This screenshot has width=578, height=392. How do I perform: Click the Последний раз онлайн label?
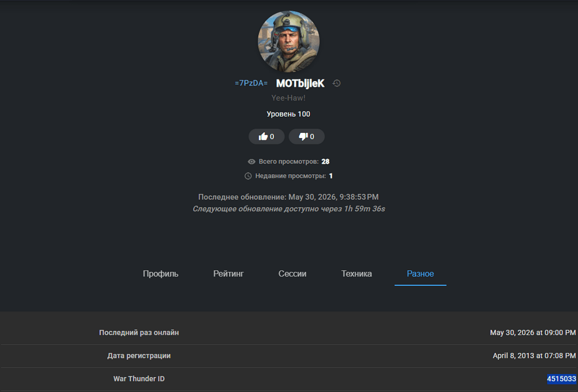(139, 333)
